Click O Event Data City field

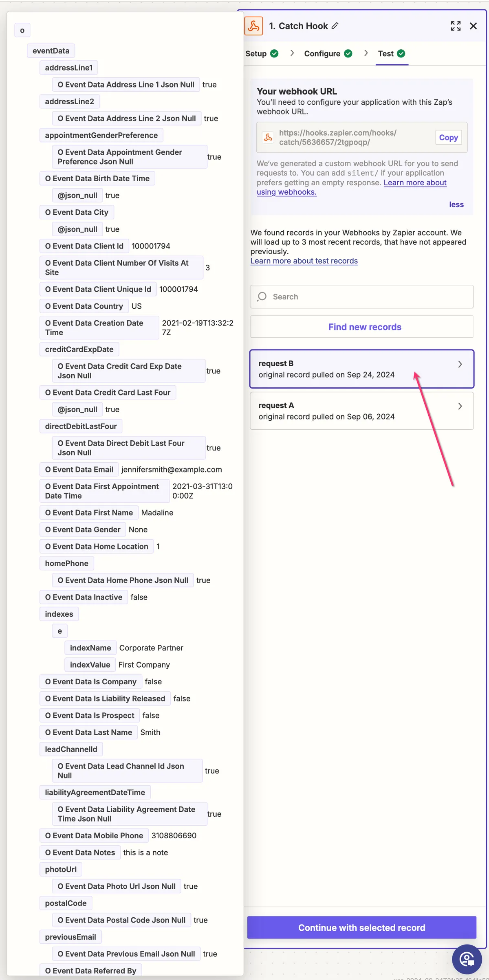(x=77, y=212)
